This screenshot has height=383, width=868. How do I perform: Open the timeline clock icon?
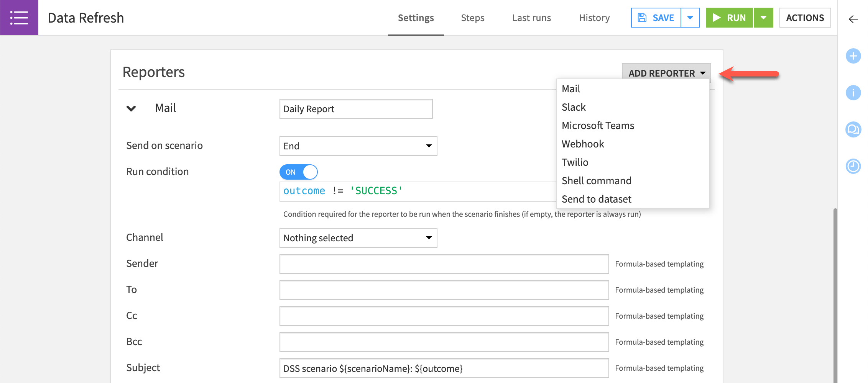click(x=853, y=166)
